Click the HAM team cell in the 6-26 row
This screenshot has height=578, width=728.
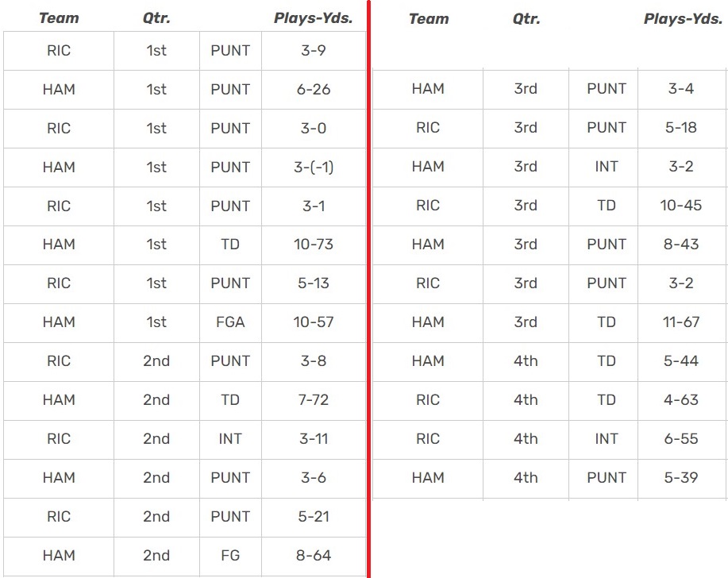click(59, 90)
